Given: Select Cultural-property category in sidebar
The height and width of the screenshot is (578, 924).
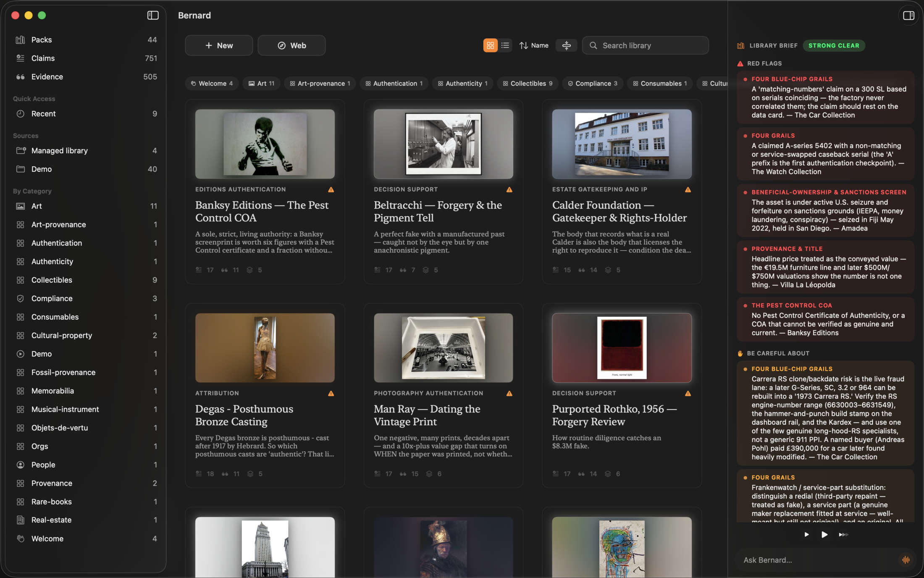Looking at the screenshot, I should tap(86, 336).
